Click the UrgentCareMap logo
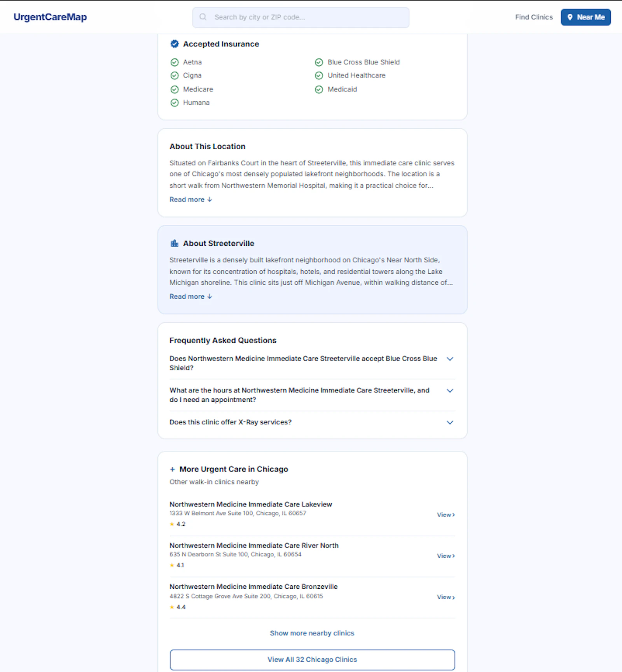 point(50,17)
